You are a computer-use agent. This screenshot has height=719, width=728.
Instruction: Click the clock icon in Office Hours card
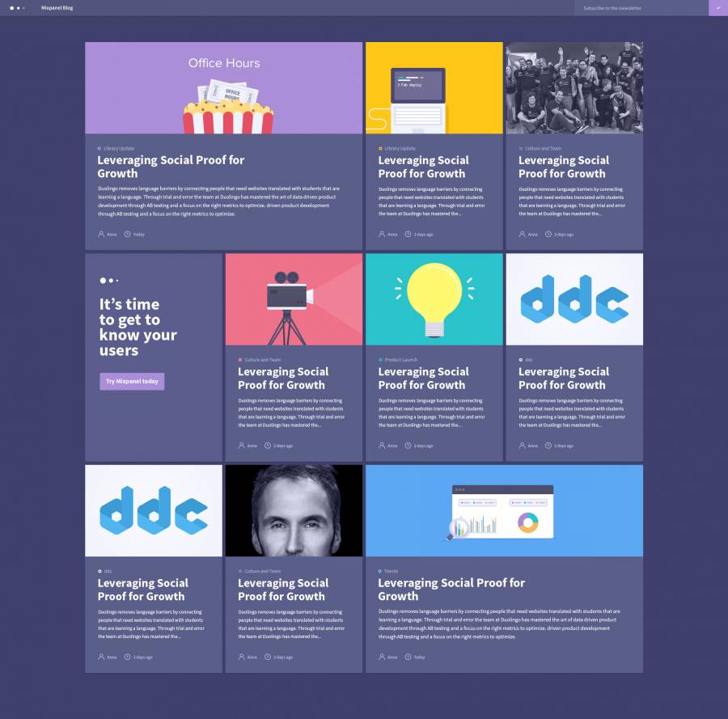tap(128, 235)
